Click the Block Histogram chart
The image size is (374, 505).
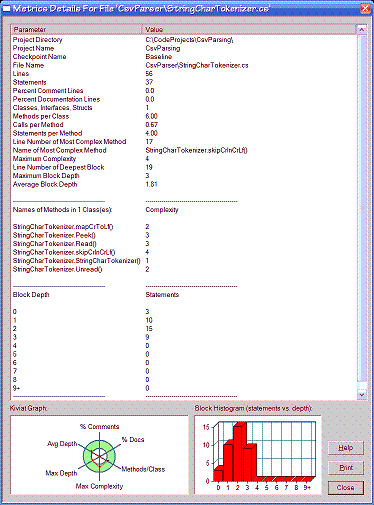coord(258,455)
